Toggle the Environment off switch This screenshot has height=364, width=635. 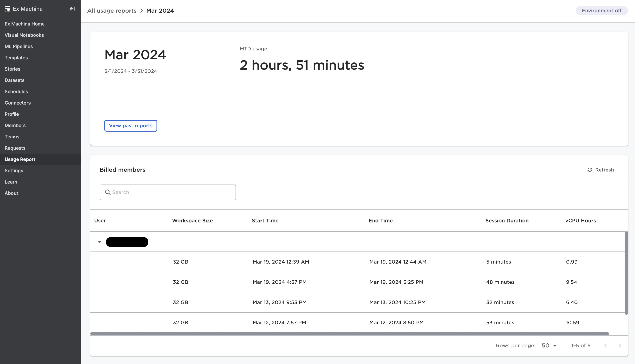point(602,11)
